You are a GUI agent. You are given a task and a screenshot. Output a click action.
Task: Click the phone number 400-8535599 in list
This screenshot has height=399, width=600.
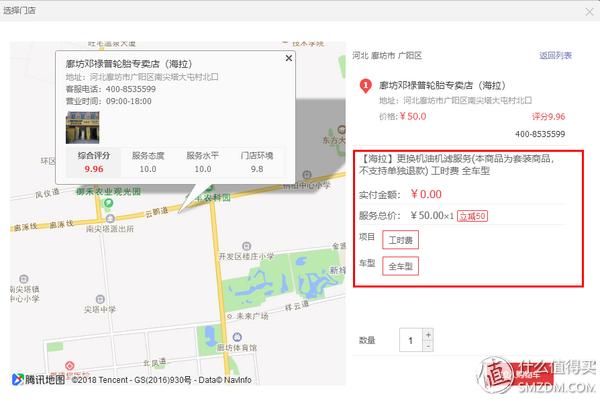540,134
